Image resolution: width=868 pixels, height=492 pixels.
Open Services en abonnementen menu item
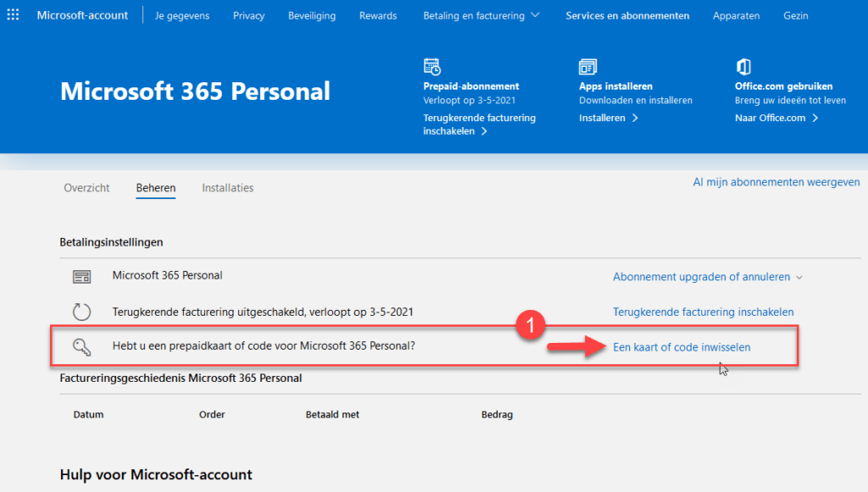click(627, 15)
